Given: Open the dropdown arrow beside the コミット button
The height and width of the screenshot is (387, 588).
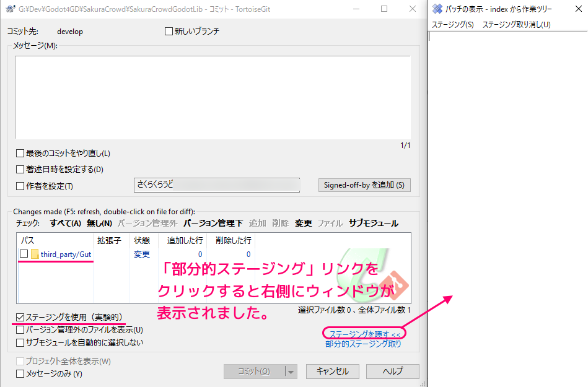Looking at the screenshot, I should pos(291,372).
